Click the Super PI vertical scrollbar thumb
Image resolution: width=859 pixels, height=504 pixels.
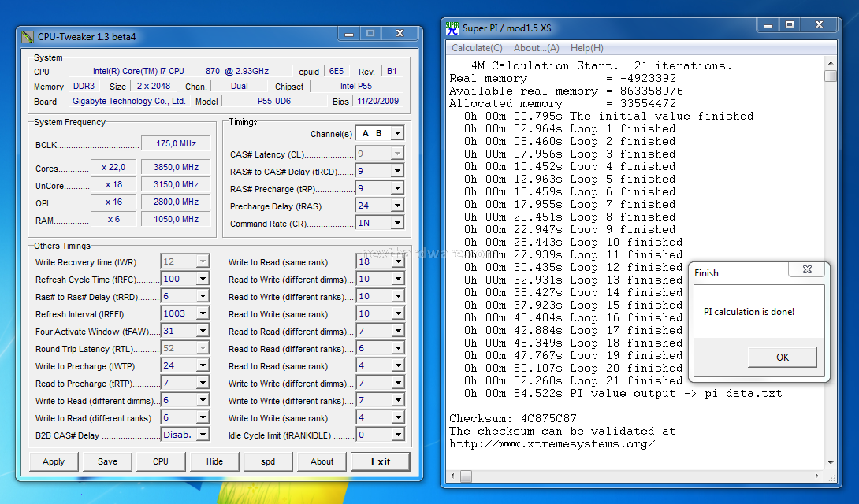pos(831,76)
